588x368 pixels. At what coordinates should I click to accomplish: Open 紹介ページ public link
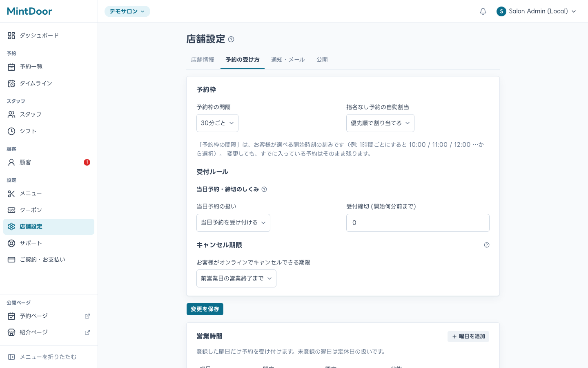[x=49, y=332]
